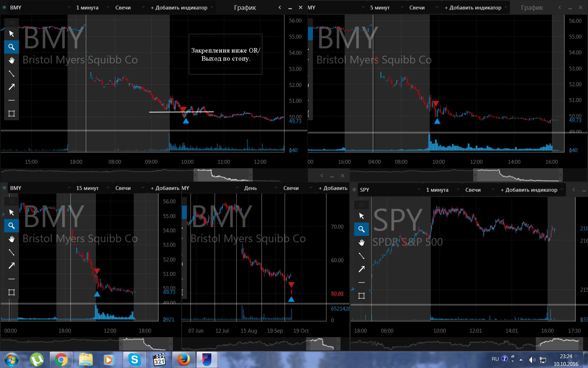This screenshot has height=368, width=588.
Task: Select the cursor tool in SPY chart
Action: pyautogui.click(x=362, y=216)
